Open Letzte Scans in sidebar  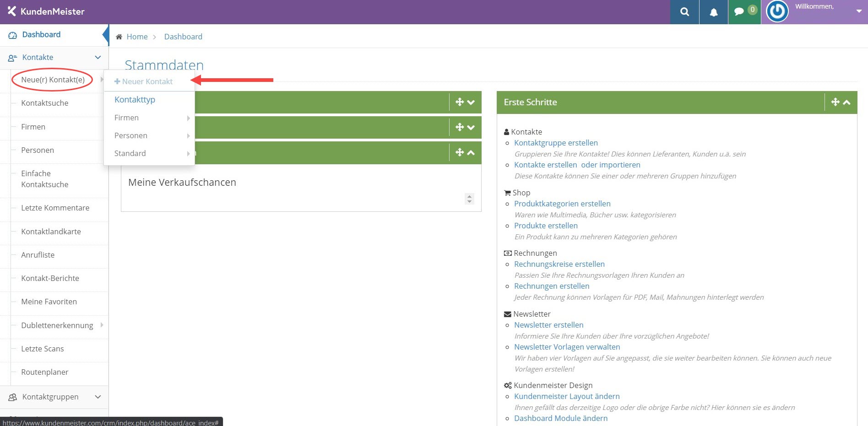coord(42,349)
